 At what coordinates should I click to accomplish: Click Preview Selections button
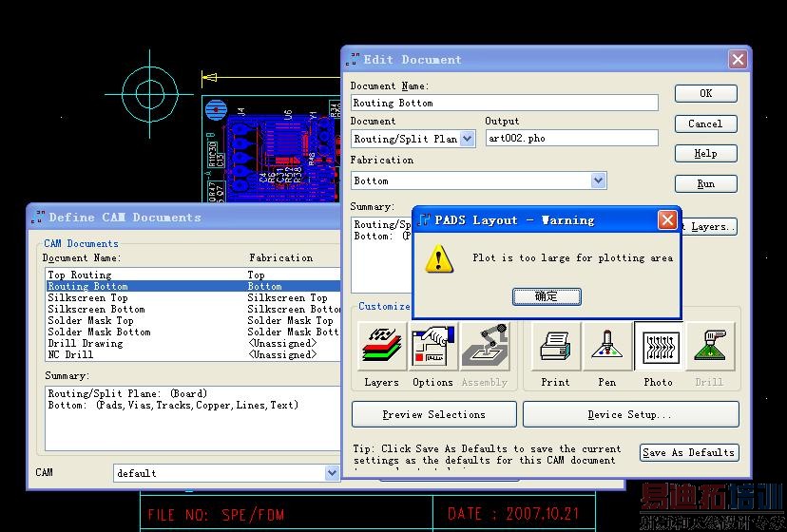tap(434, 414)
